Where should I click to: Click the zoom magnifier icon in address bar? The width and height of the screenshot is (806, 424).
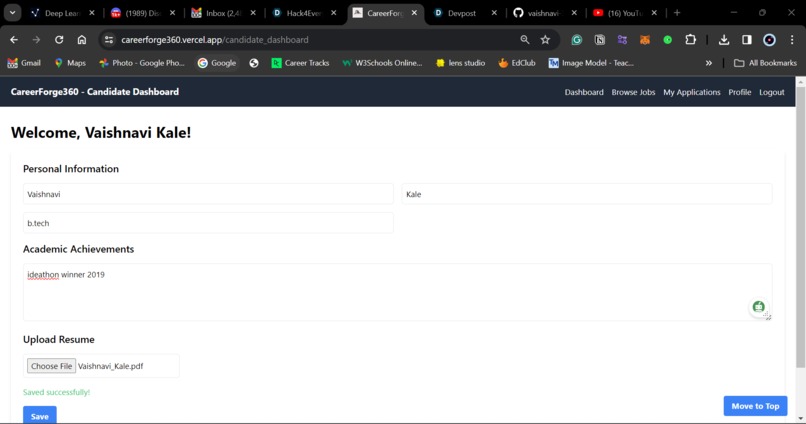click(524, 40)
